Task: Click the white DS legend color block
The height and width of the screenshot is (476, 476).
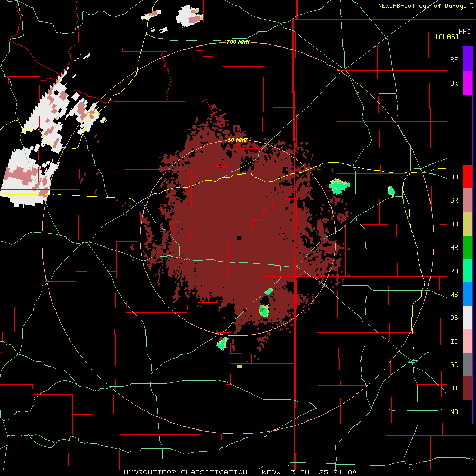Action: (x=467, y=317)
